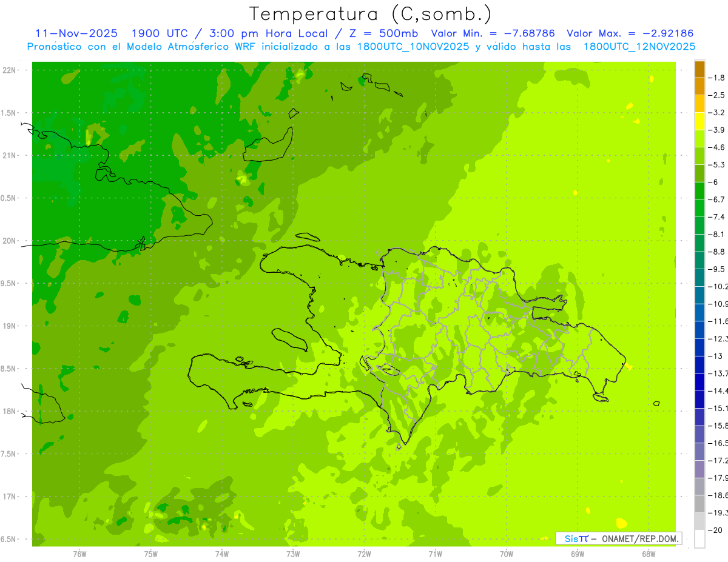Click the '-7.4' colorbar value

point(716,217)
